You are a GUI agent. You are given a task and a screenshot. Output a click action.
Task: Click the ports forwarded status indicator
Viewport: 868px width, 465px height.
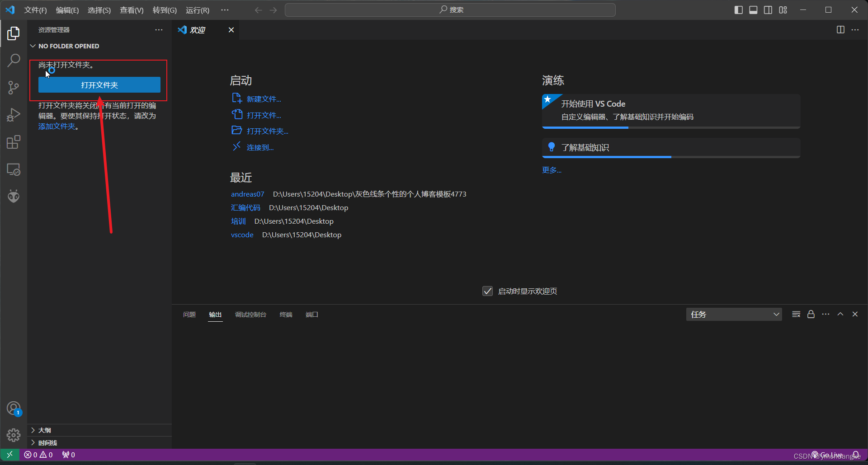(69, 455)
